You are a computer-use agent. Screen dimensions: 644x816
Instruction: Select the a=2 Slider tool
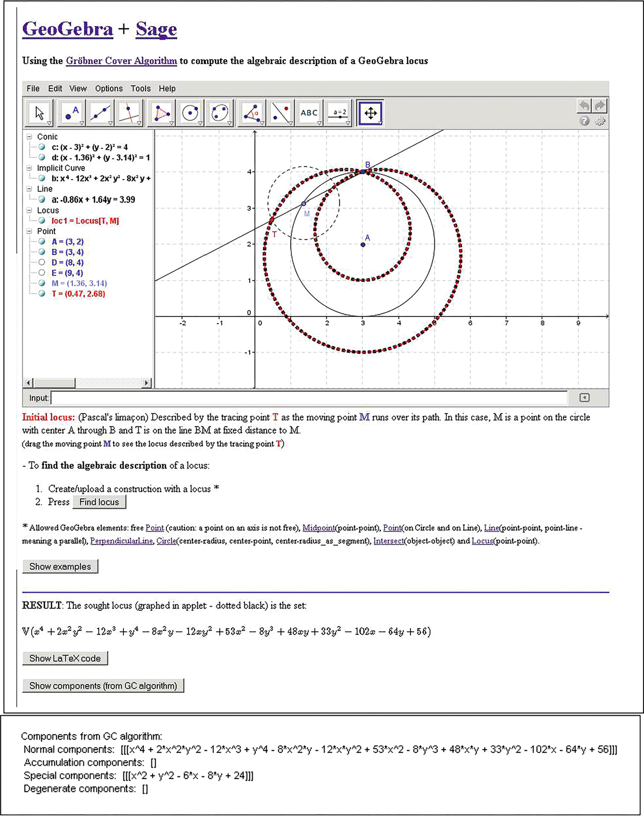[x=339, y=113]
